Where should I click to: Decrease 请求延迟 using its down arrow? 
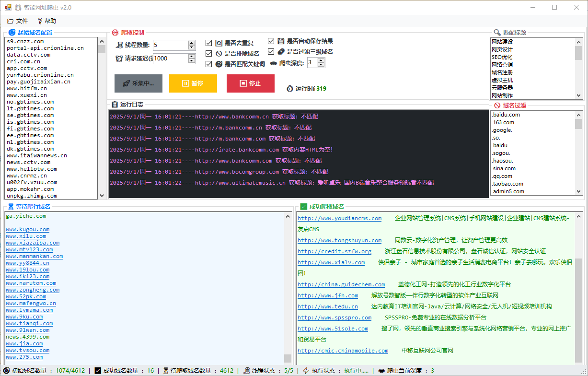[x=191, y=61]
